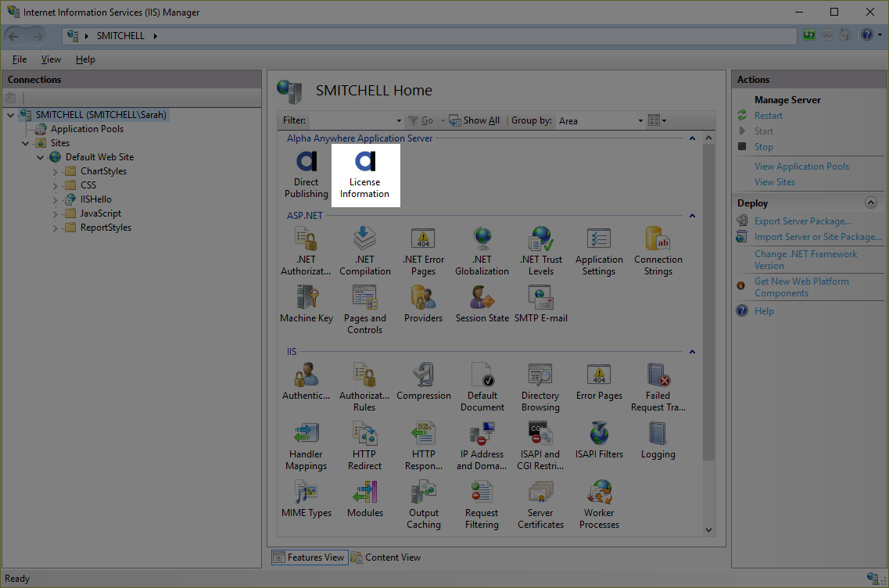Collapse the ASP.NET feature group

692,216
